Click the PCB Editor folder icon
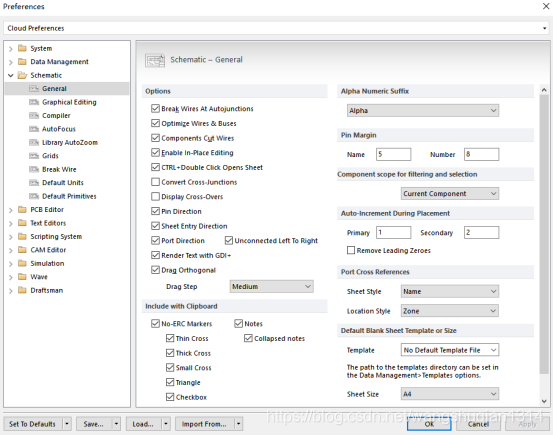The image size is (553, 435). point(22,210)
